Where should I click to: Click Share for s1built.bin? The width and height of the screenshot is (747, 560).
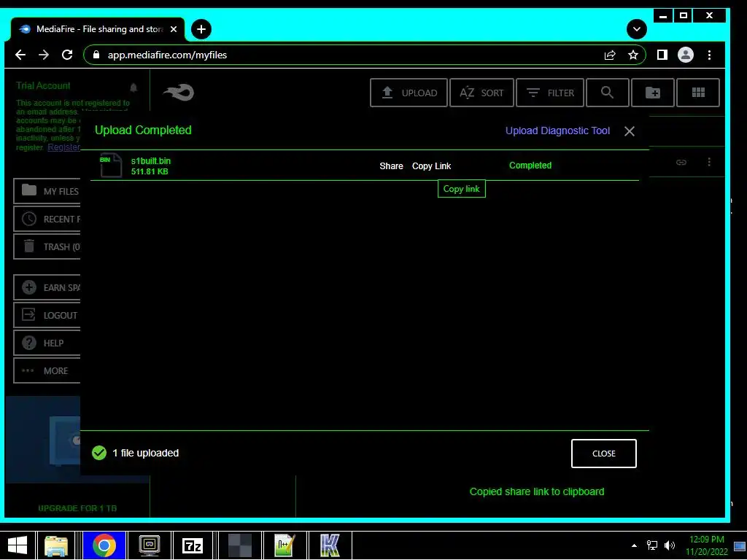point(391,166)
